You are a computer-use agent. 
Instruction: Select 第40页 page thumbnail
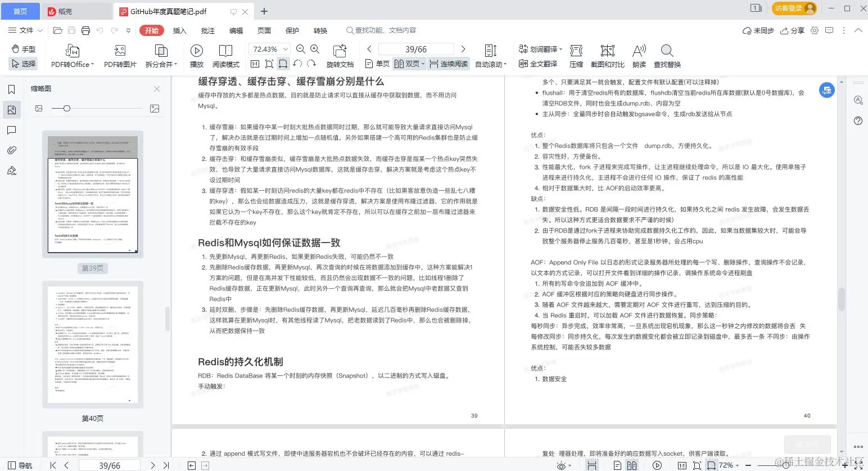93,344
